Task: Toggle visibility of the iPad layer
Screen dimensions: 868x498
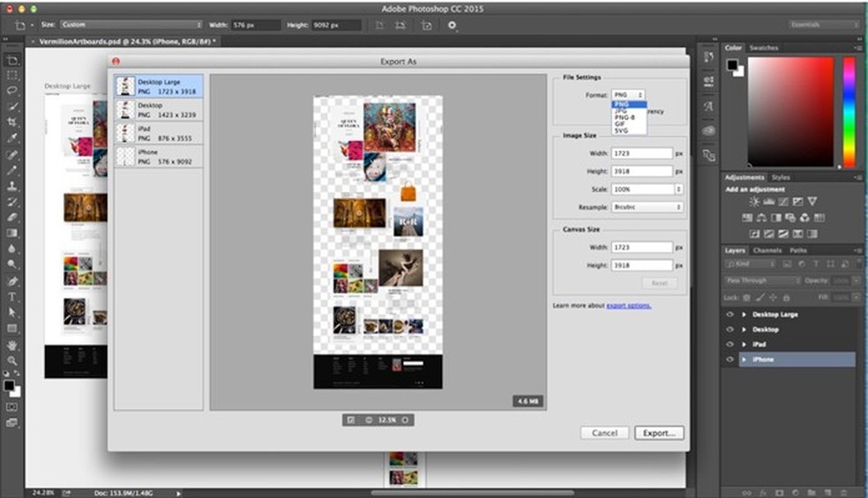Action: (730, 345)
